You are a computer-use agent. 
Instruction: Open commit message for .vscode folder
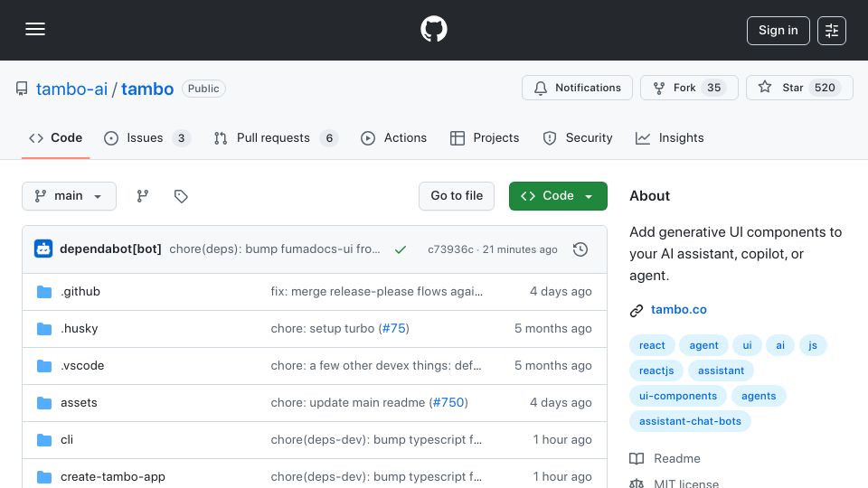pyautogui.click(x=376, y=366)
